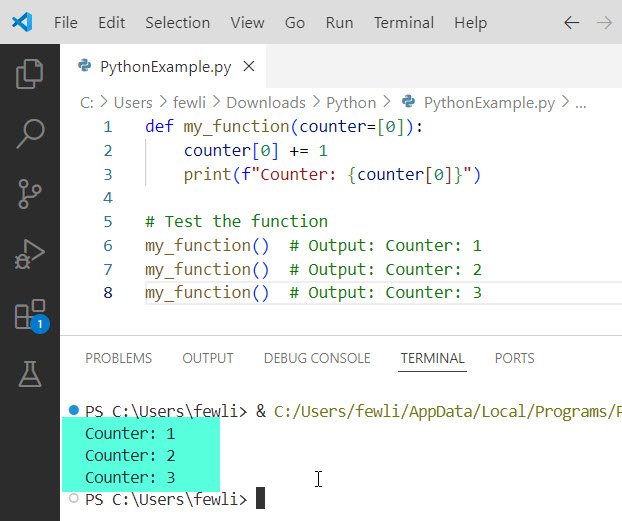Click the '# Output: Counter: 2' comment
Image resolution: width=622 pixels, height=521 pixels.
[x=385, y=269]
